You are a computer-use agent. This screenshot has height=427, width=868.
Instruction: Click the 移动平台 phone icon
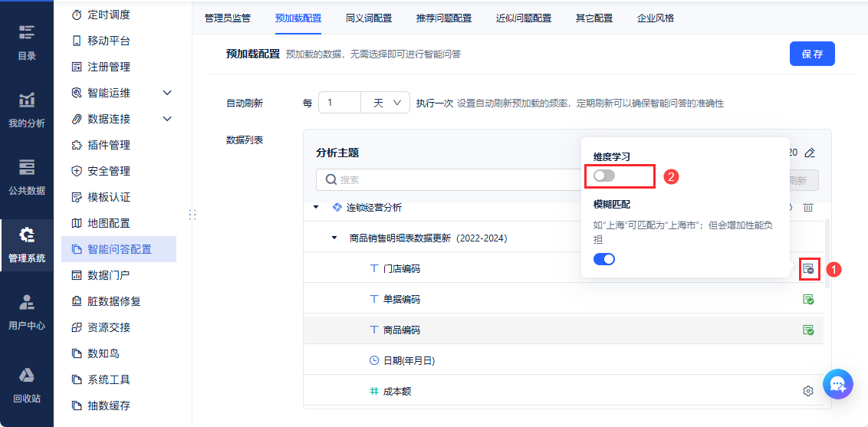77,41
